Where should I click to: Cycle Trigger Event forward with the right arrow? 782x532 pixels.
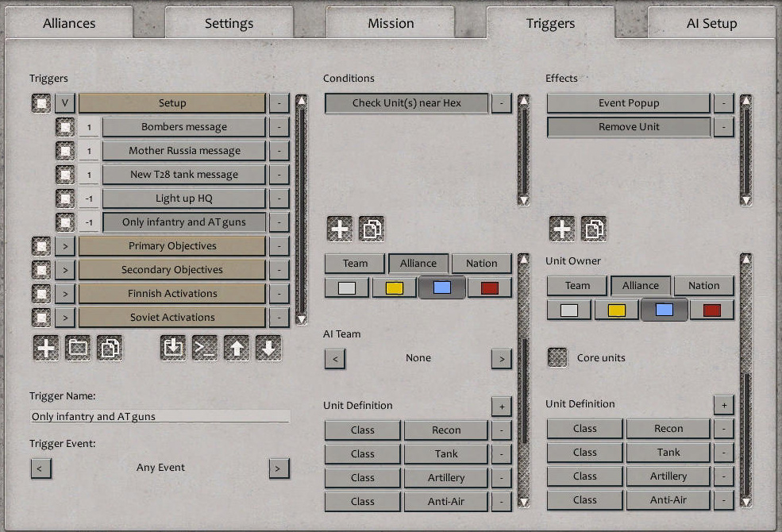click(279, 468)
